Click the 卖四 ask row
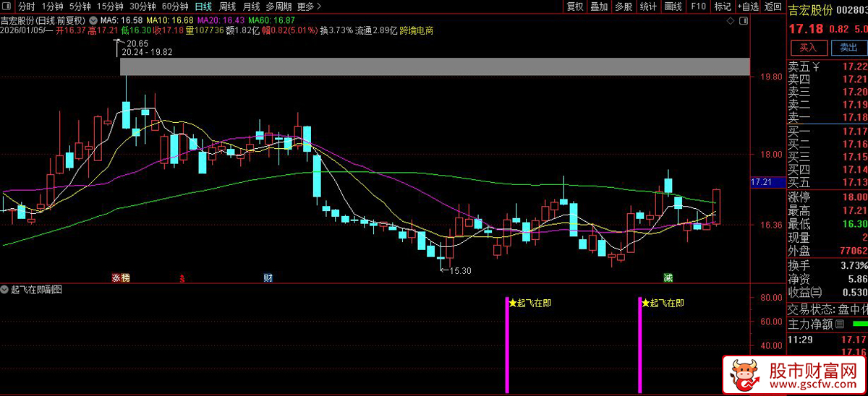This screenshot has height=396, width=868. click(827, 79)
